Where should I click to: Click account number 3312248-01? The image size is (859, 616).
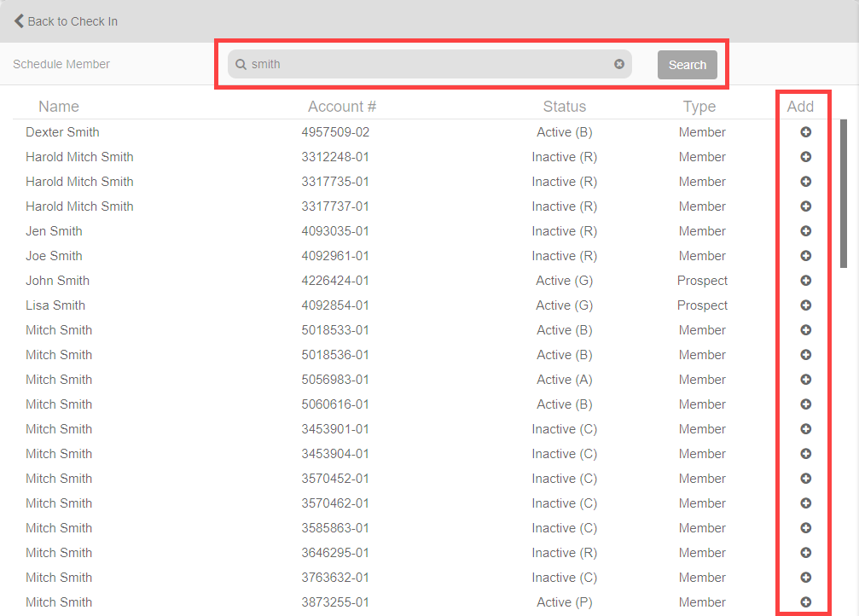click(335, 157)
